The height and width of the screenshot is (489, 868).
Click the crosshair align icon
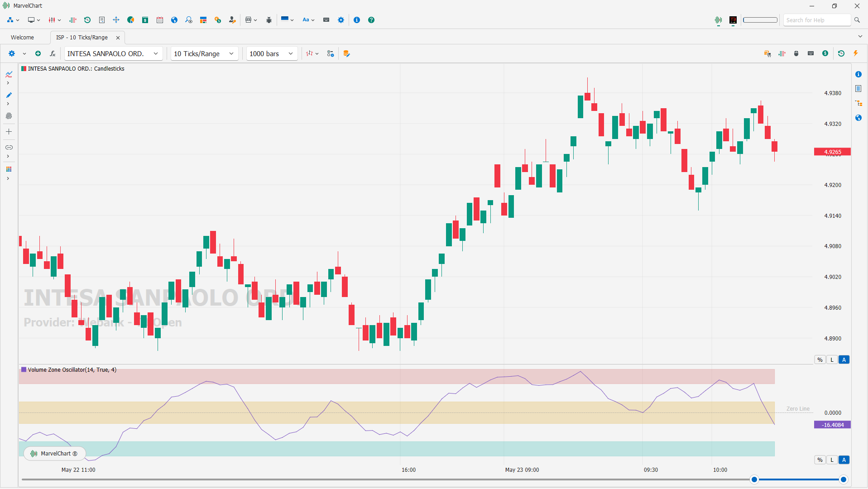[x=116, y=20]
